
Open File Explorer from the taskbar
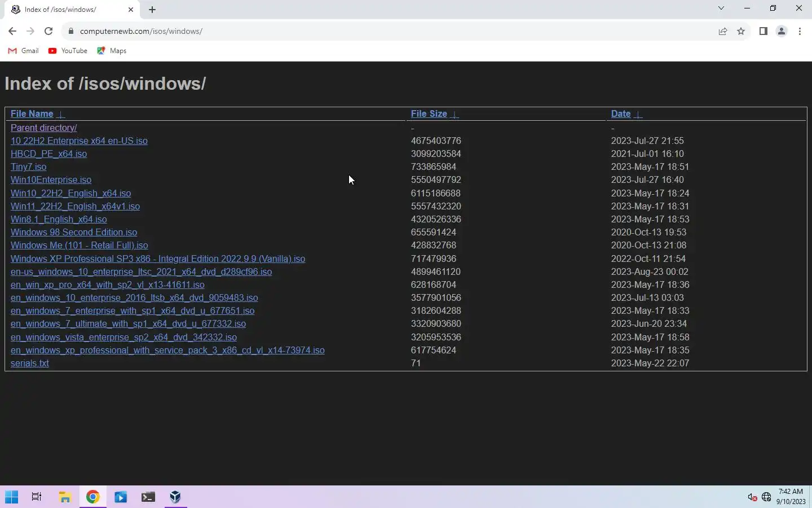(65, 497)
